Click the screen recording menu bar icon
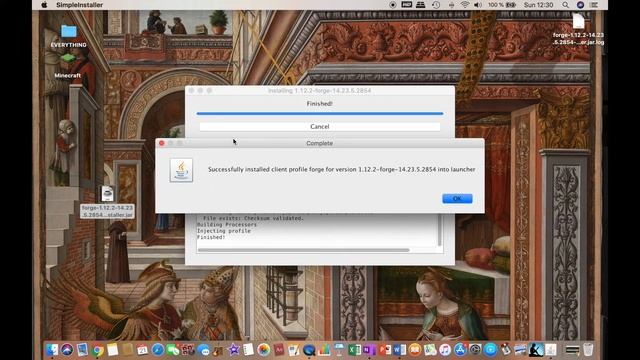 [x=393, y=5]
